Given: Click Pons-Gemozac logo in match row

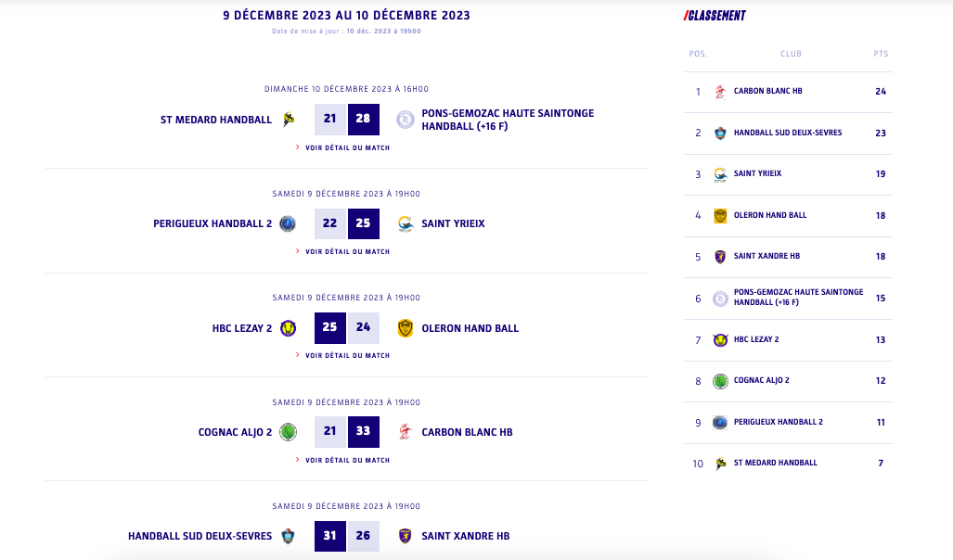Looking at the screenshot, I should [406, 120].
